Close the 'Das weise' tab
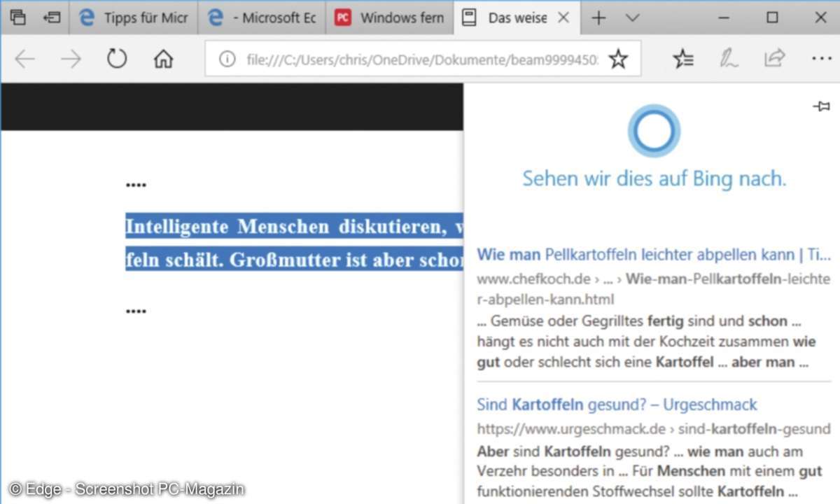Image resolution: width=840 pixels, height=504 pixels. click(x=563, y=17)
